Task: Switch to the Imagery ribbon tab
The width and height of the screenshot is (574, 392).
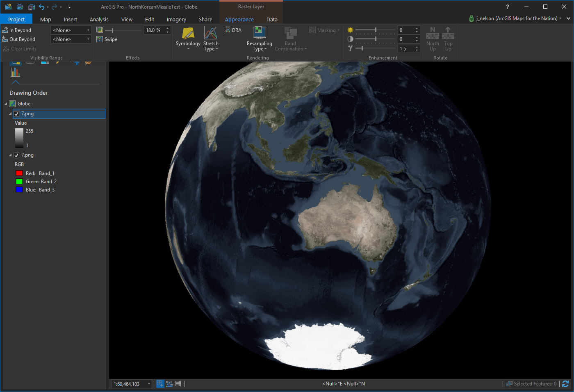Action: pos(176,19)
